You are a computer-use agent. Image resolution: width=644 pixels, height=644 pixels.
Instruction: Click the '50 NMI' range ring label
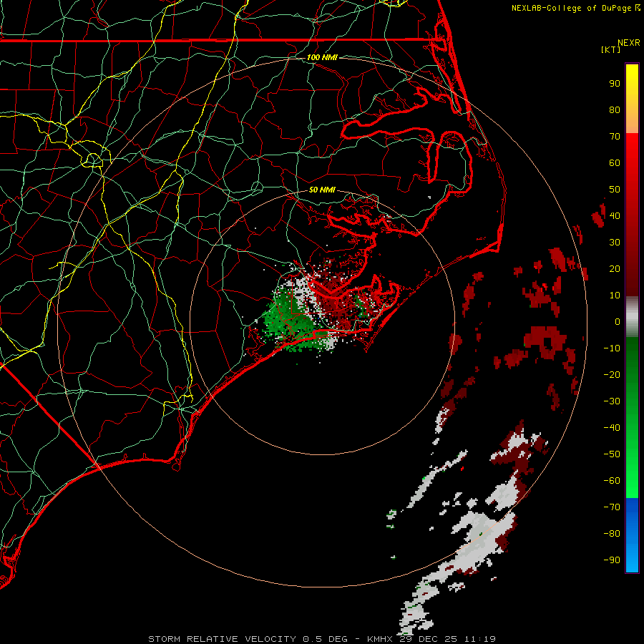click(x=322, y=190)
